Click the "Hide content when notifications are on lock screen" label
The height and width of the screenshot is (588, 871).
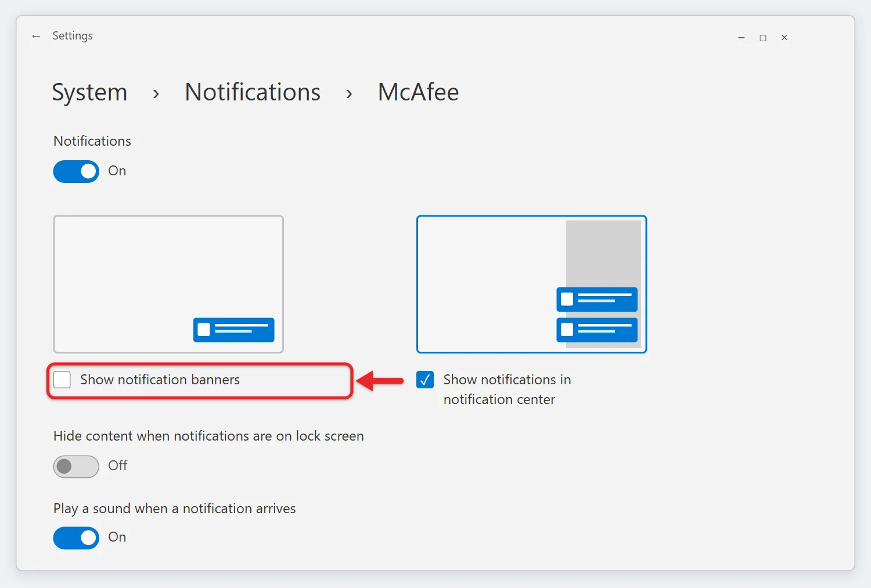coord(208,436)
